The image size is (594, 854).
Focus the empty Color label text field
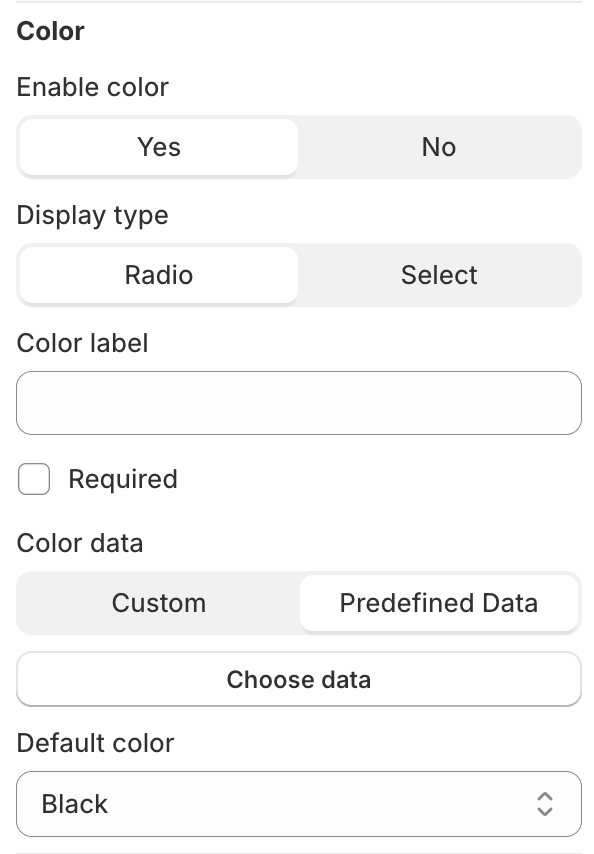tap(299, 403)
